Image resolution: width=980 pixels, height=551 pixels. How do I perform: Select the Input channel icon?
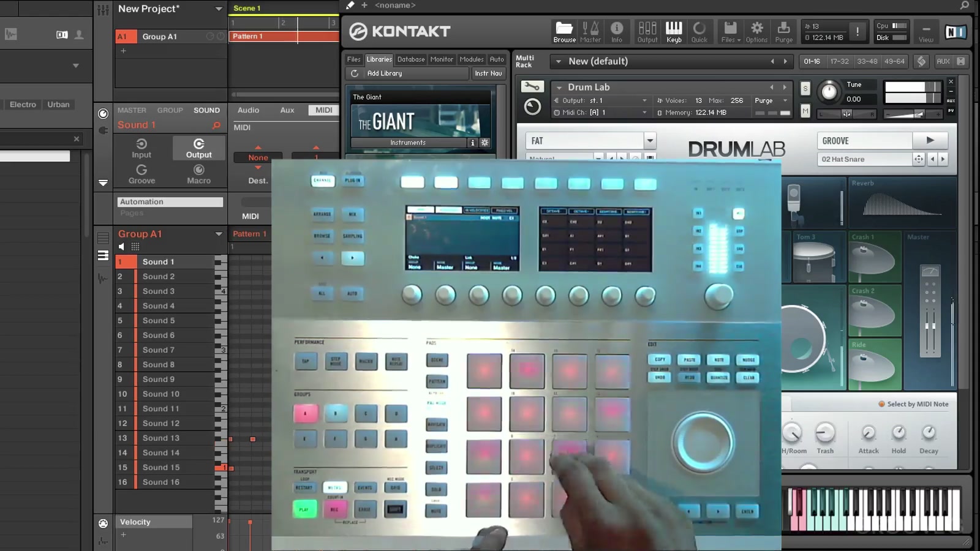(x=141, y=148)
